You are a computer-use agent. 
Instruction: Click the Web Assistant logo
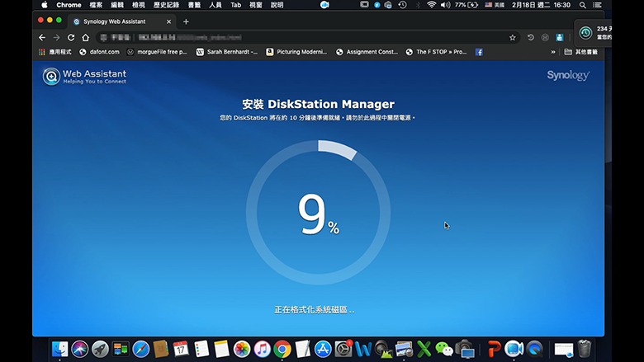(x=84, y=76)
